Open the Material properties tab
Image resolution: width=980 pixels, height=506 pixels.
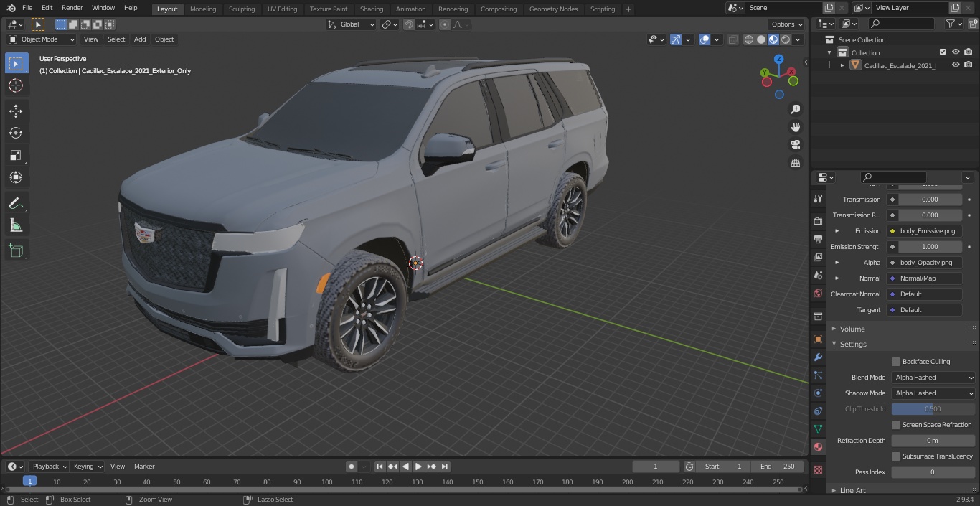point(818,446)
